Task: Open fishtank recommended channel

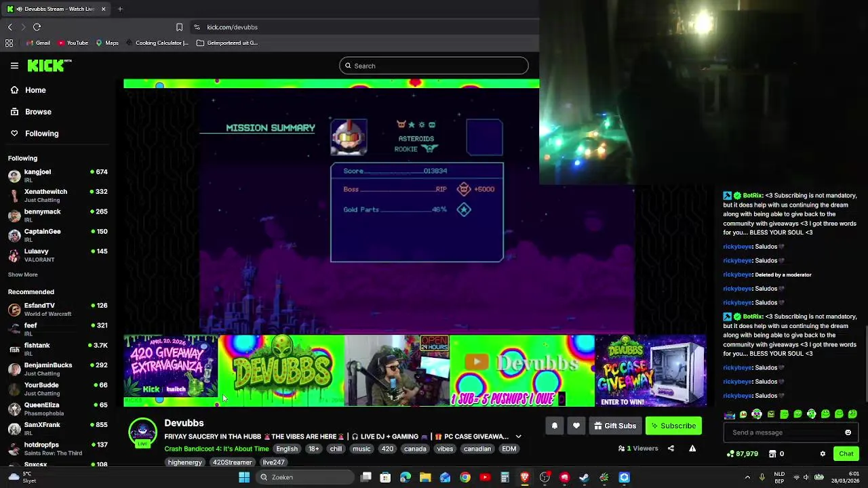Action: pyautogui.click(x=58, y=349)
